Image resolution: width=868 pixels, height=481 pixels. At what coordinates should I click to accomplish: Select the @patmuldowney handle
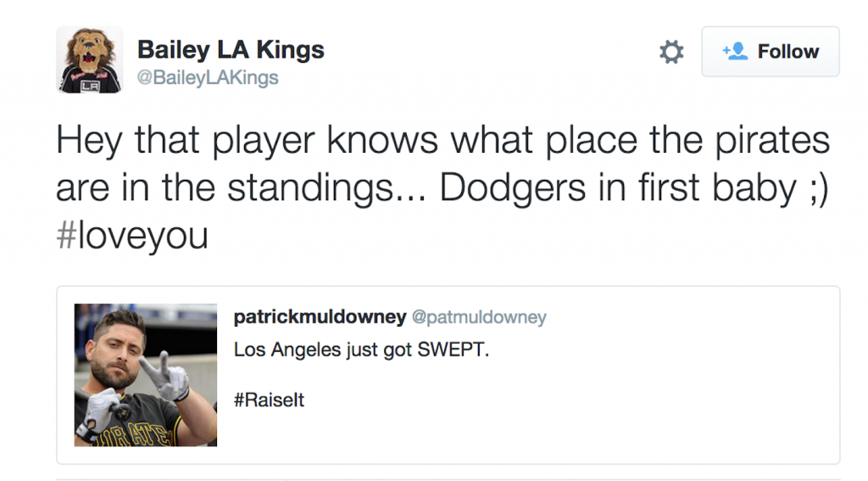479,317
